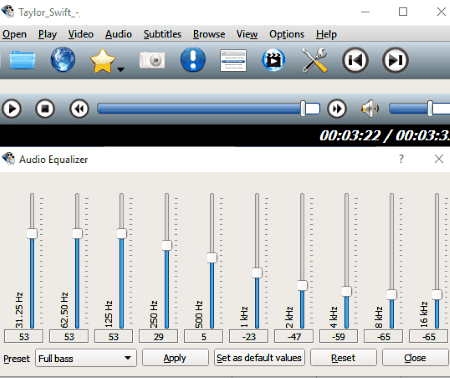The image size is (450, 378).
Task: Expand the favorites dropdown arrow
Action: 121,69
